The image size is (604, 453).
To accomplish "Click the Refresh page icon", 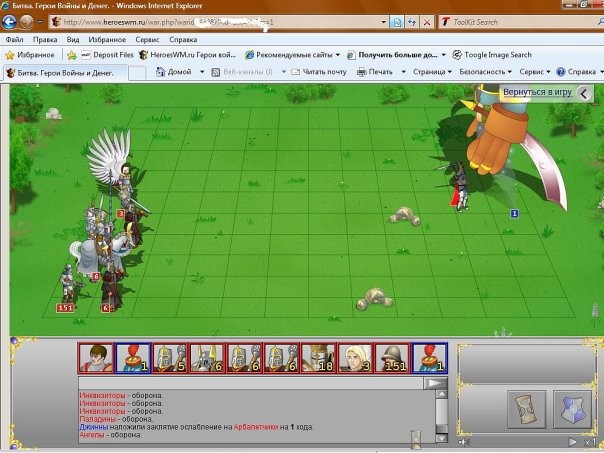I will click(412, 22).
